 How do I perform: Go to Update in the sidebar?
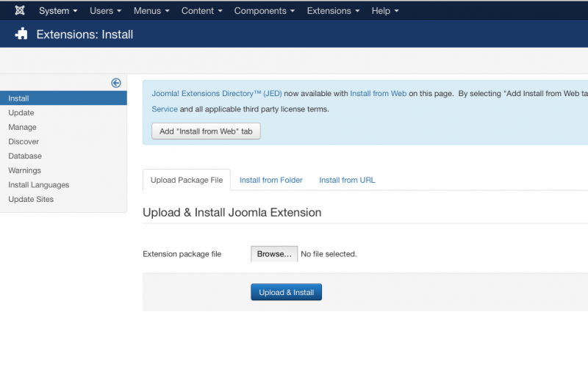(21, 113)
